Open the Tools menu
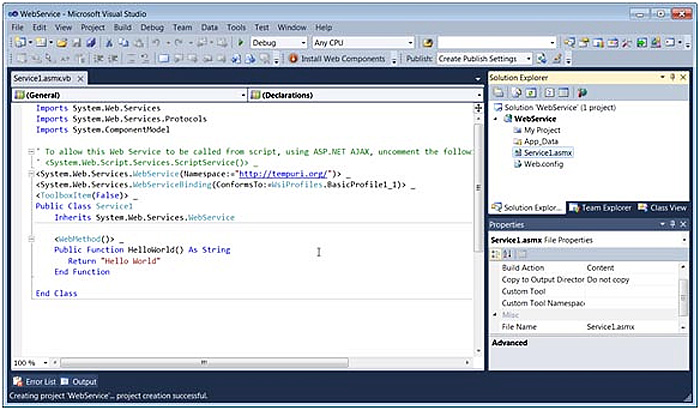This screenshot has width=700, height=410. pos(236,27)
